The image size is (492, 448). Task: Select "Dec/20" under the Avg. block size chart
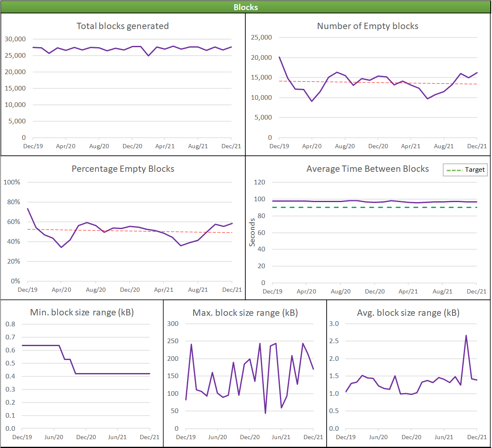(411, 437)
